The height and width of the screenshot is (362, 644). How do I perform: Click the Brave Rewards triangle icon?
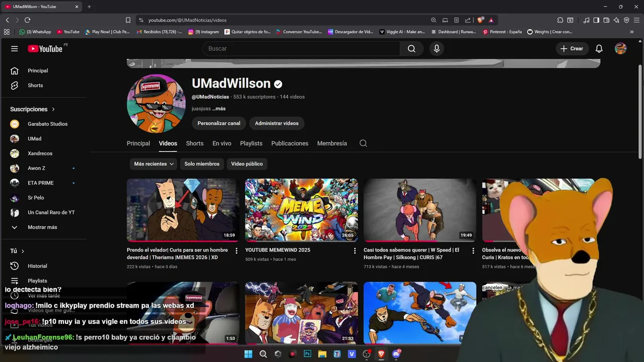491,20
